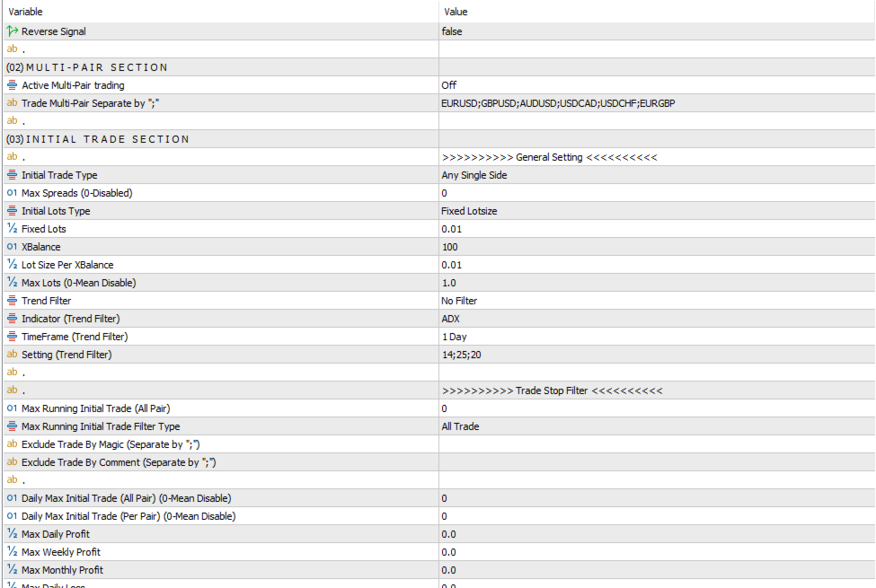Click the Reverse Signal arrow icon
The image size is (876, 588).
point(12,31)
